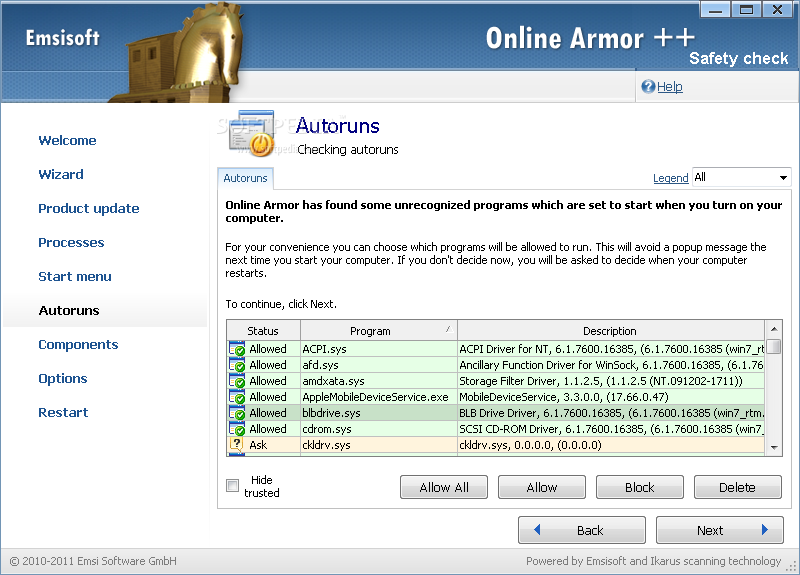Screen dimensions: 800x575
Task: Click the Allow All button
Action: click(x=444, y=487)
